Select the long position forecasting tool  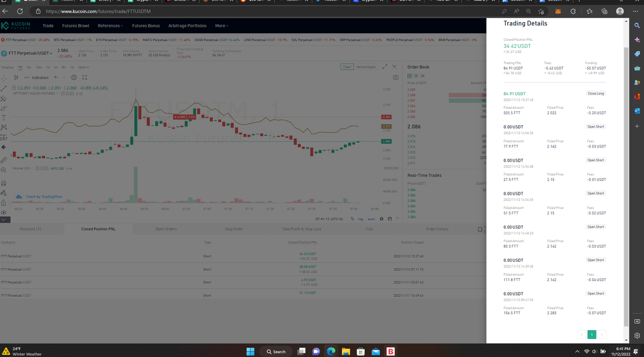click(4, 137)
